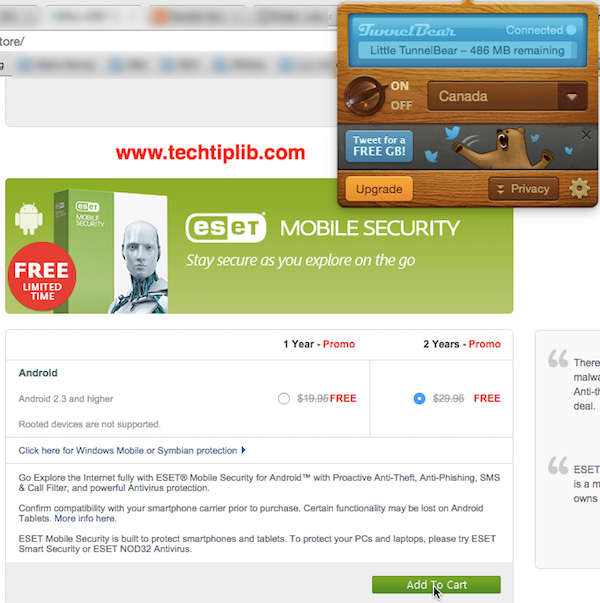Expand the Privacy options menu
600x603 pixels.
point(523,189)
